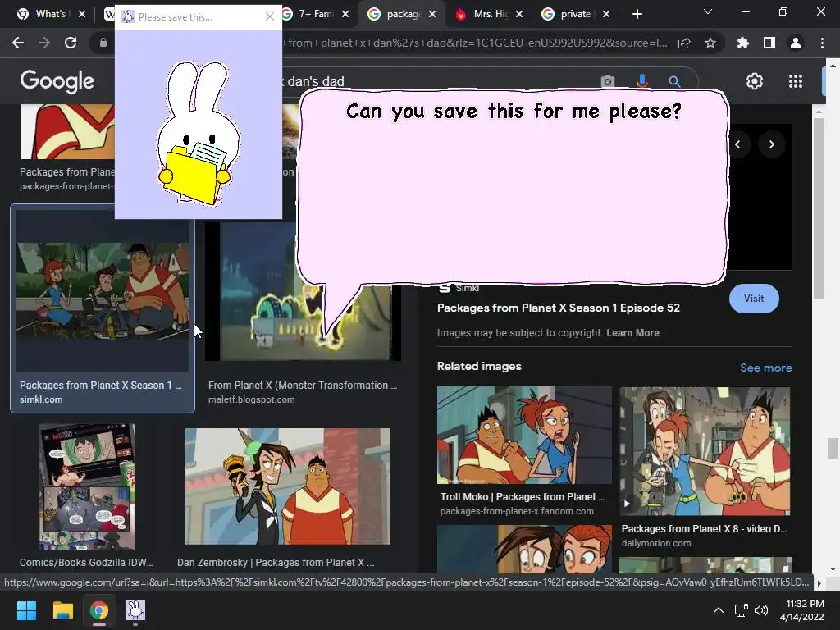Open File Explorer from taskbar
The height and width of the screenshot is (630, 840).
click(62, 610)
